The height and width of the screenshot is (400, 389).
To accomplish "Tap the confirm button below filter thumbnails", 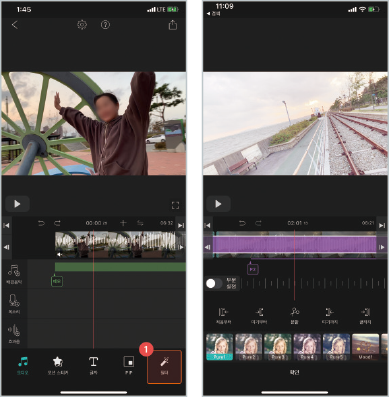I will coord(295,372).
